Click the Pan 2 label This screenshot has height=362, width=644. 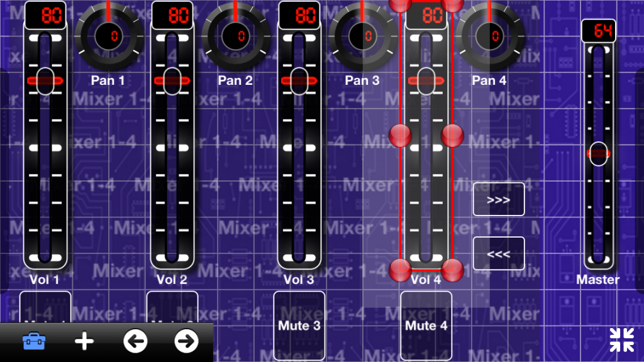pyautogui.click(x=235, y=80)
